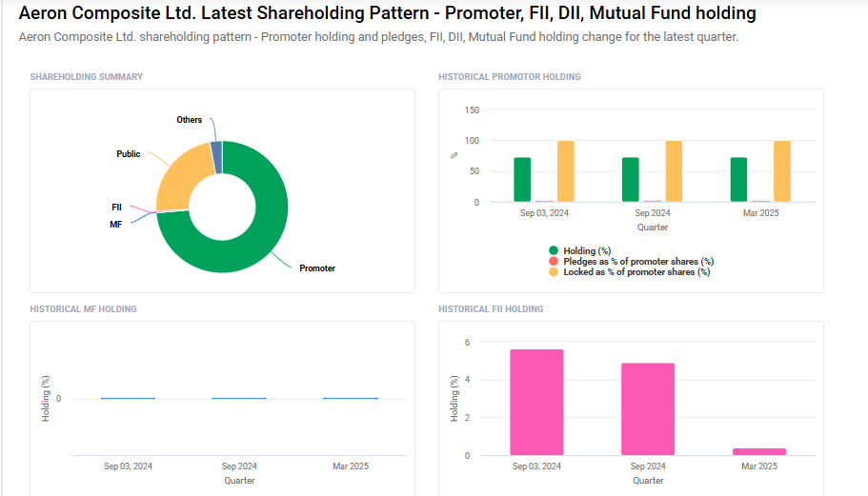The width and height of the screenshot is (868, 496).
Task: Click orange locked bar for Sep 03, 2024
Action: (x=566, y=171)
